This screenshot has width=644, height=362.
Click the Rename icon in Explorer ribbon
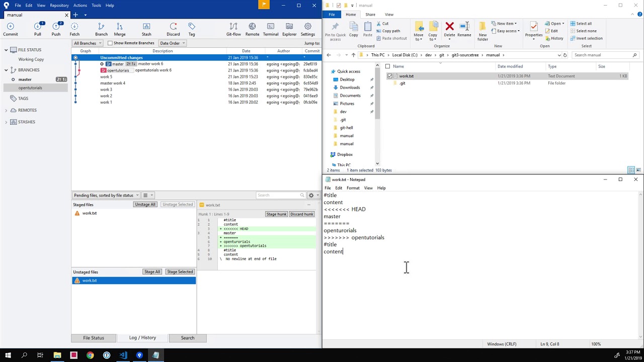[464, 29]
